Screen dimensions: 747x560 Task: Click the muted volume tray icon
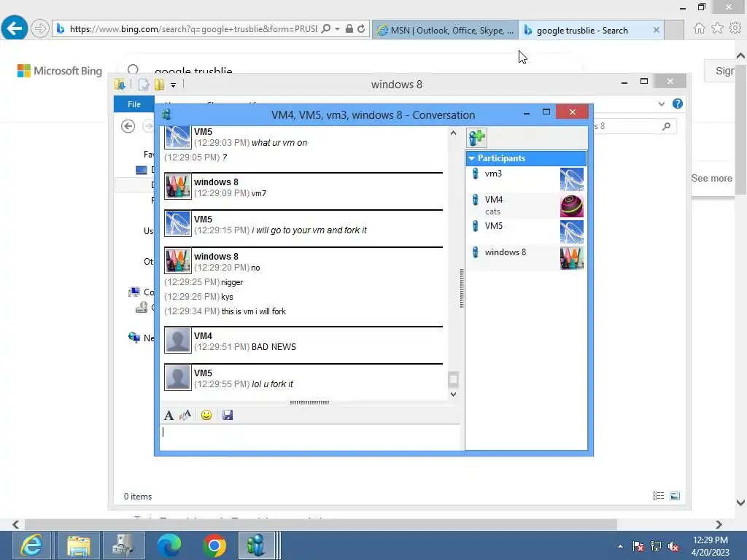pyautogui.click(x=673, y=546)
